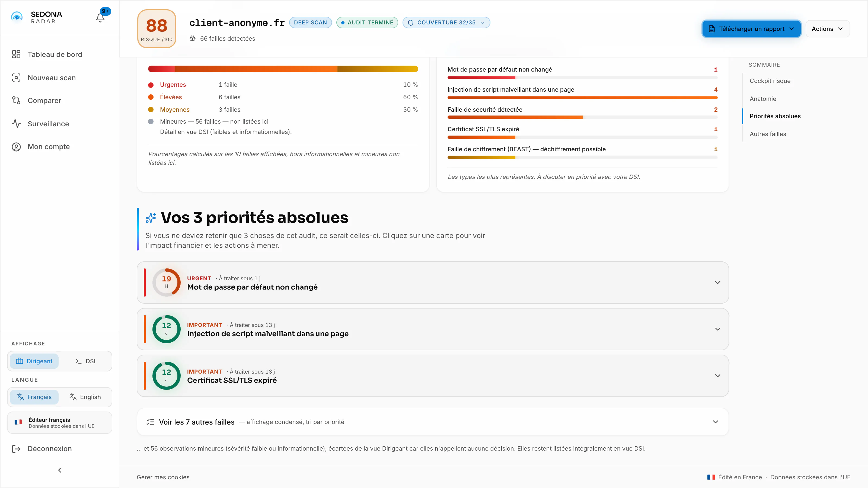Select Français language

click(x=34, y=397)
